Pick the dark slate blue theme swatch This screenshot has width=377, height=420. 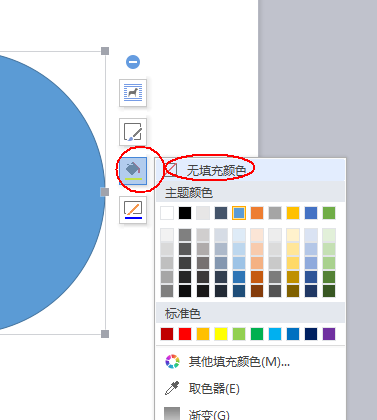coord(221,213)
